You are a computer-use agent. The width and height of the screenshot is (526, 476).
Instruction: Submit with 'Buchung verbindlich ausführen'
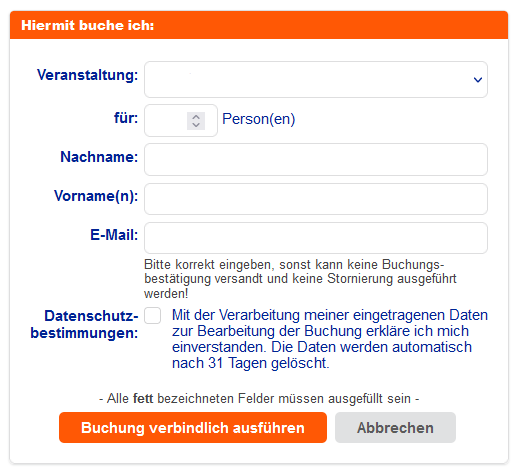[x=193, y=428]
